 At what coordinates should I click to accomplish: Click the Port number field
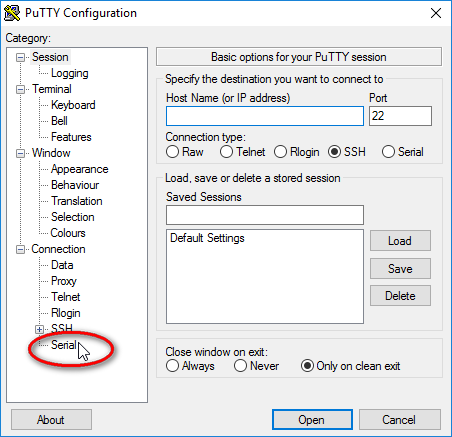point(400,116)
